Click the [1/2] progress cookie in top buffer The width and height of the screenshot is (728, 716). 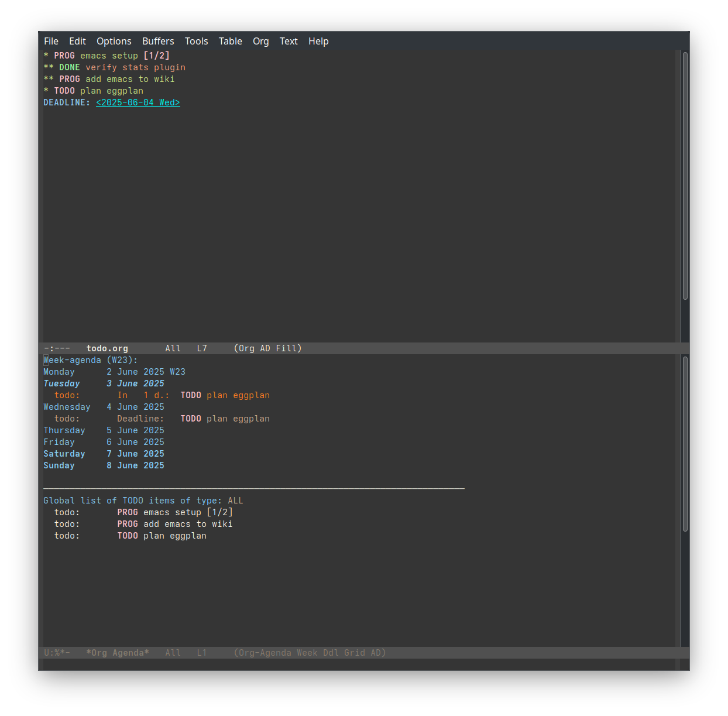[156, 56]
